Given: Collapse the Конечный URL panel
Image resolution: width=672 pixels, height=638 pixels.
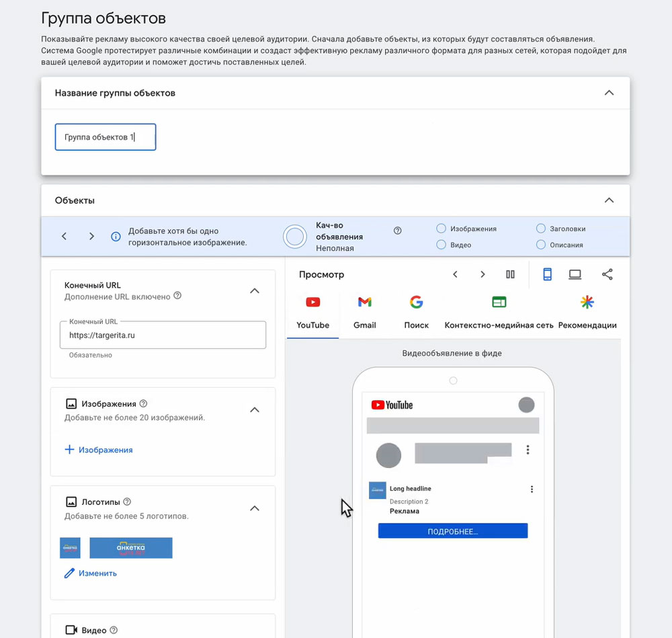Looking at the screenshot, I should (255, 290).
